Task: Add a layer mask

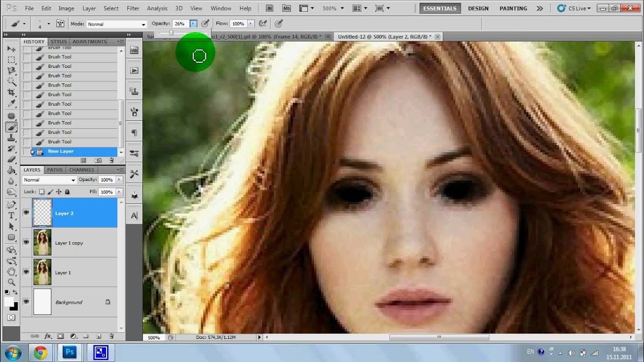Action: point(60,336)
